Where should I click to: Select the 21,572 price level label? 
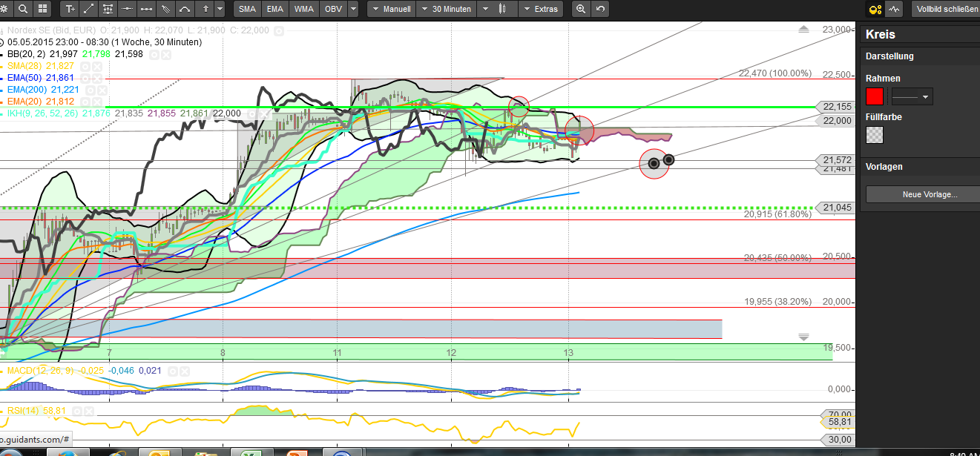tap(836, 159)
